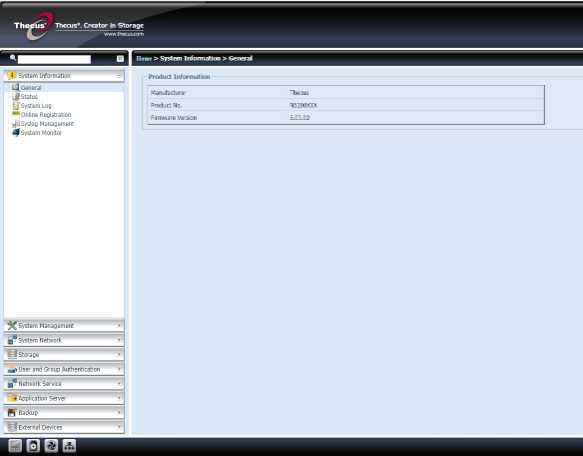Click the Product Information heading
Screen dimensions: 583x456
(x=179, y=77)
